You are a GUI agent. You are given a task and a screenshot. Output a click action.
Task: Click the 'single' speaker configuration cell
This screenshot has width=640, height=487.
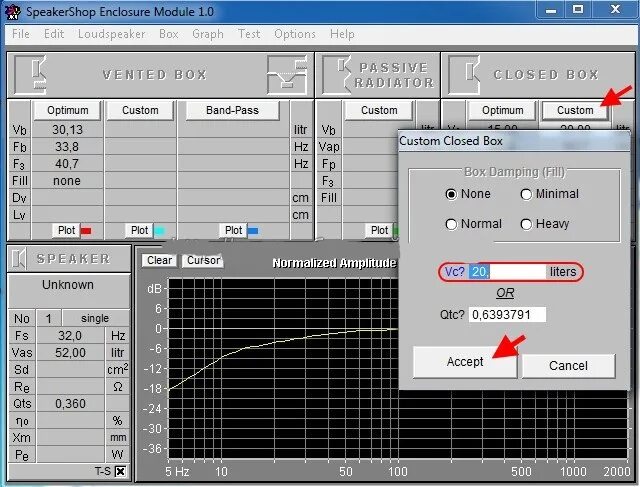point(96,318)
